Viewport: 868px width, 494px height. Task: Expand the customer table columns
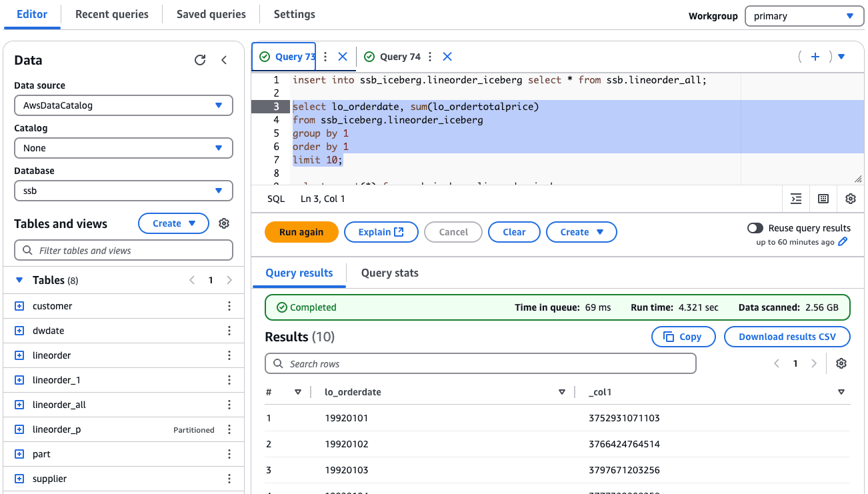[19, 306]
